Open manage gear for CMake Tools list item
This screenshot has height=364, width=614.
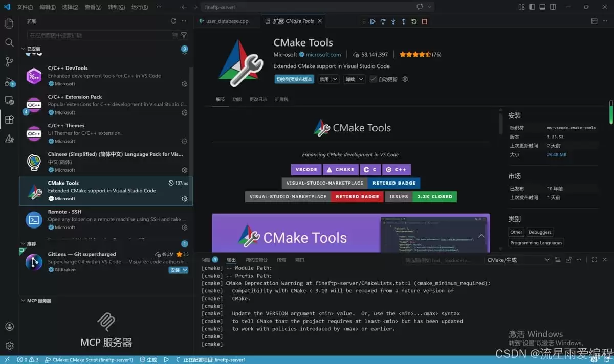coord(185,199)
